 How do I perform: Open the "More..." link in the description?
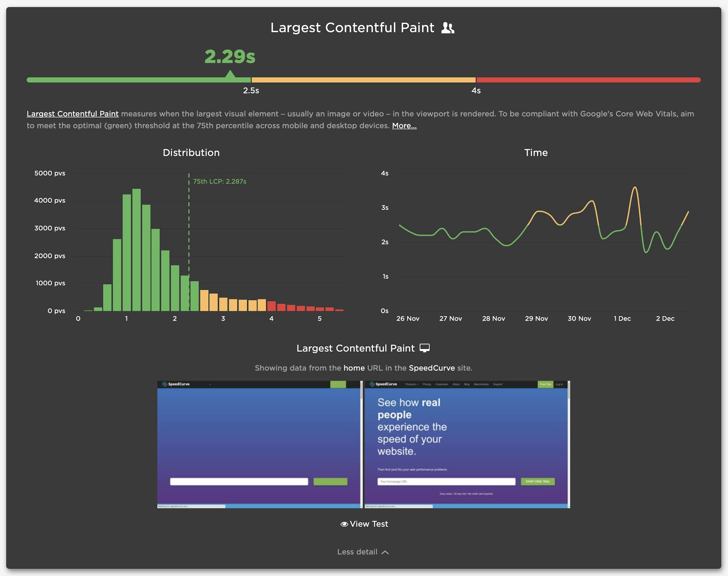[x=404, y=126]
